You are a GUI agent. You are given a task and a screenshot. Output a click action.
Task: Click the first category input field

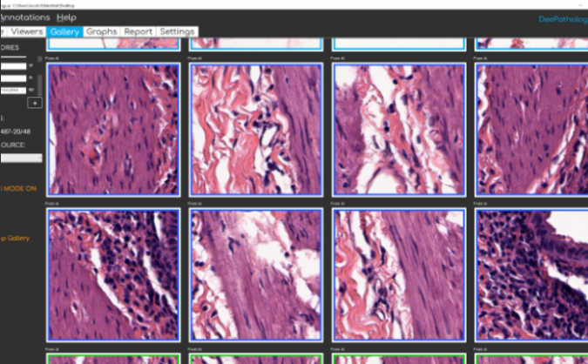tap(13, 66)
